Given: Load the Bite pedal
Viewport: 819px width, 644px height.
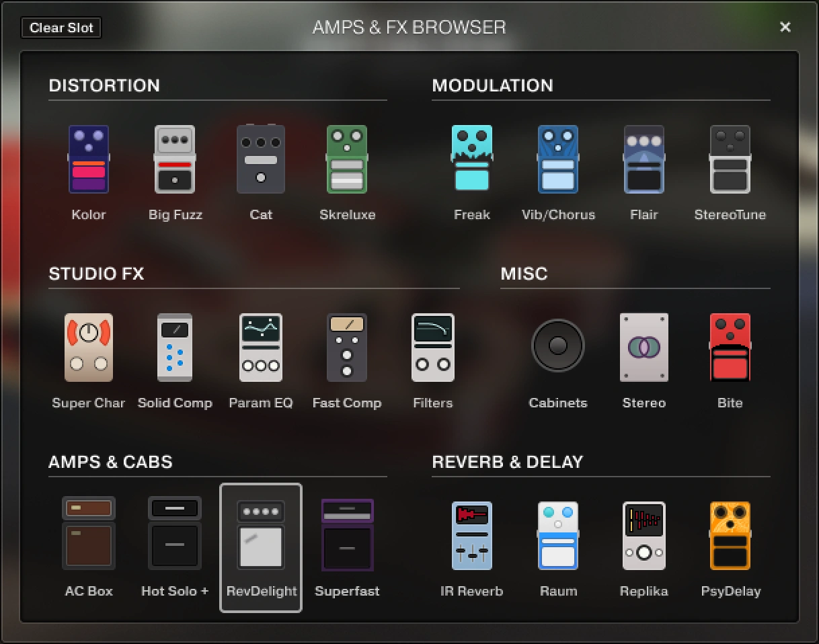Looking at the screenshot, I should (730, 348).
